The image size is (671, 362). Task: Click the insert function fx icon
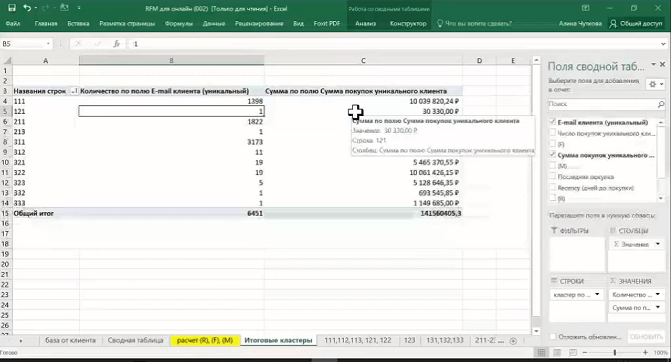(116, 44)
